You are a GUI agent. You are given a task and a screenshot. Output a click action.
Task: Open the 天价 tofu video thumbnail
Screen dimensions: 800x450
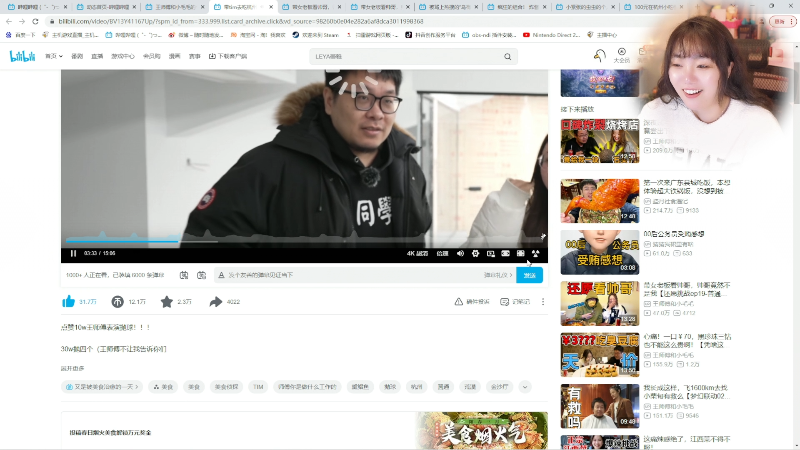[599, 355]
